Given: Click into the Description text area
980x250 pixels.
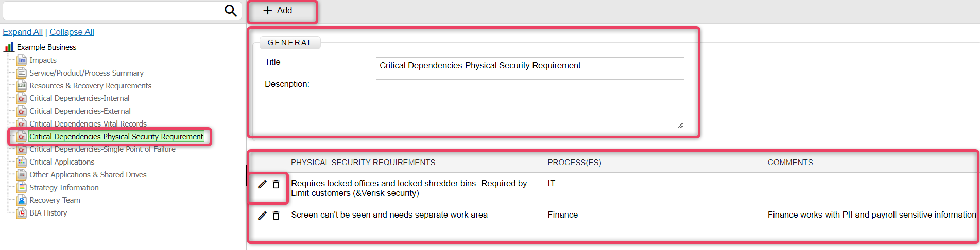Looking at the screenshot, I should [x=530, y=104].
